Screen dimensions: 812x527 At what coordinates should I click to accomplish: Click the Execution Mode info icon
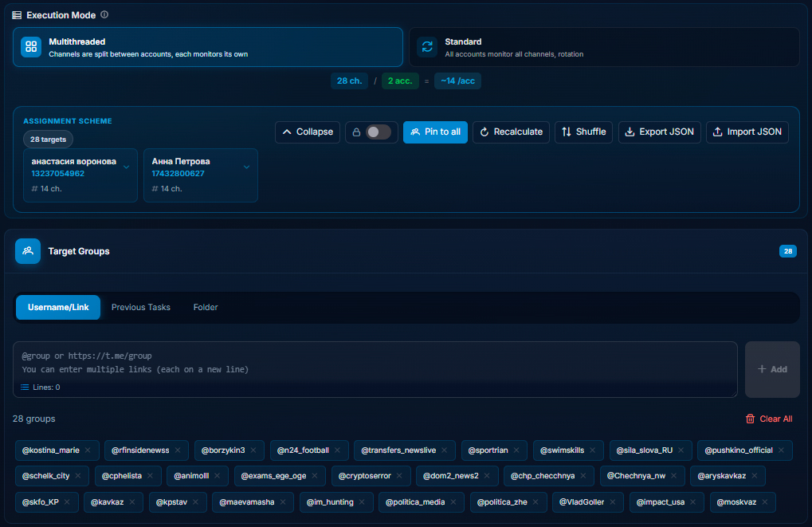pyautogui.click(x=104, y=14)
